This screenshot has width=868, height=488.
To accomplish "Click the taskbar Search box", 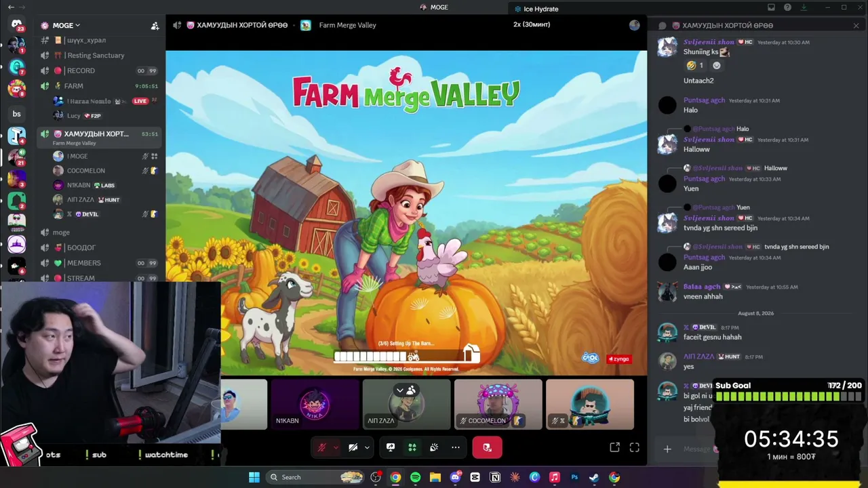I will (315, 477).
